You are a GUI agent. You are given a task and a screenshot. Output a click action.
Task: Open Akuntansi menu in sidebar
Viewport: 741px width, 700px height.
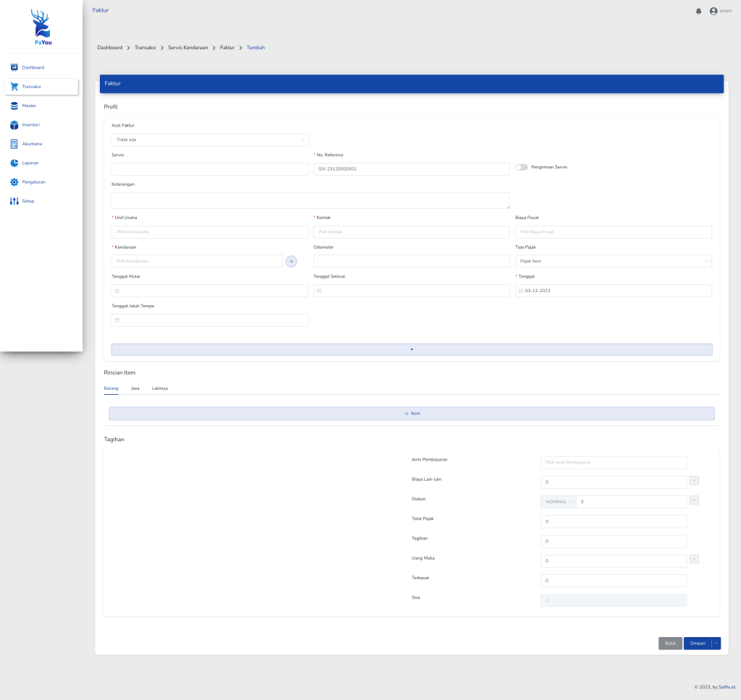pyautogui.click(x=41, y=144)
